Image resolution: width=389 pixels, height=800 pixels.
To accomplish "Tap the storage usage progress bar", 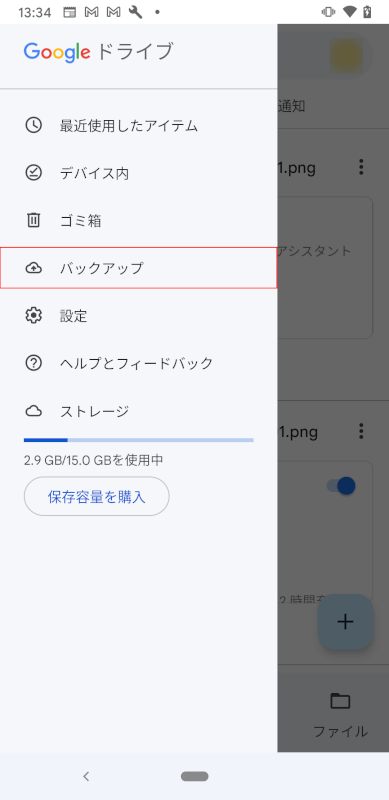I will tap(138, 440).
